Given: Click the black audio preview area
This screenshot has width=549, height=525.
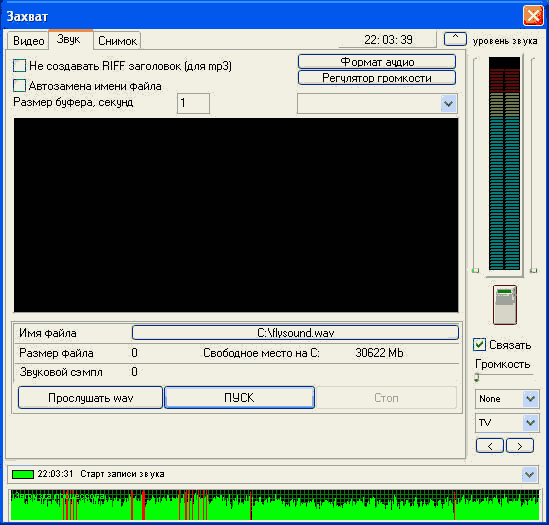Looking at the screenshot, I should 236,215.
